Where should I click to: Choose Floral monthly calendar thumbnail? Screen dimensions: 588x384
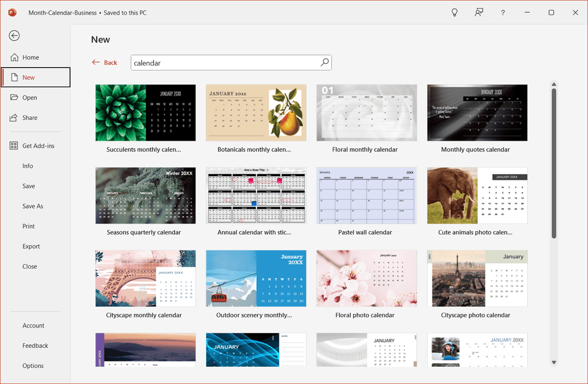pos(367,113)
